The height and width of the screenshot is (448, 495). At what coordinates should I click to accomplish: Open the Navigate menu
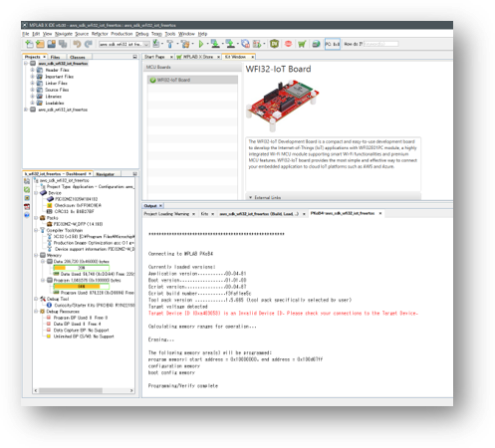64,34
